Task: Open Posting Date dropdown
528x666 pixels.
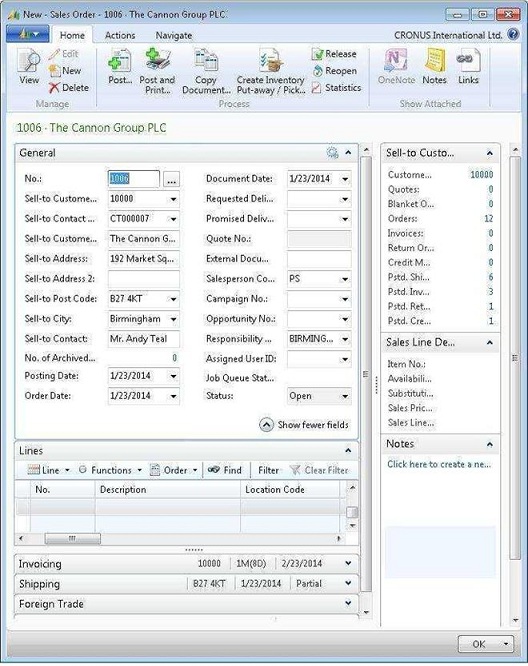Action: pos(173,376)
